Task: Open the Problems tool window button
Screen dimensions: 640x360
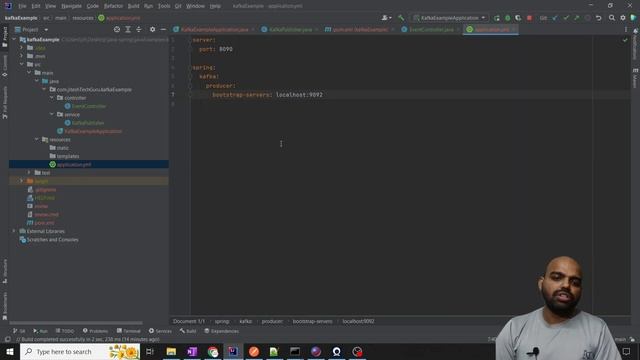Action: 96,331
